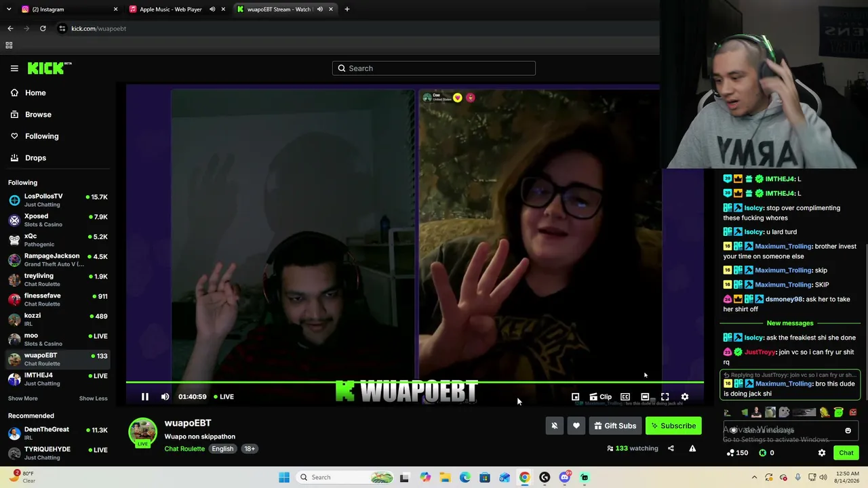The width and height of the screenshot is (868, 488).
Task: Toggle stream notifications bell for wuapoEBT
Action: (x=555, y=426)
